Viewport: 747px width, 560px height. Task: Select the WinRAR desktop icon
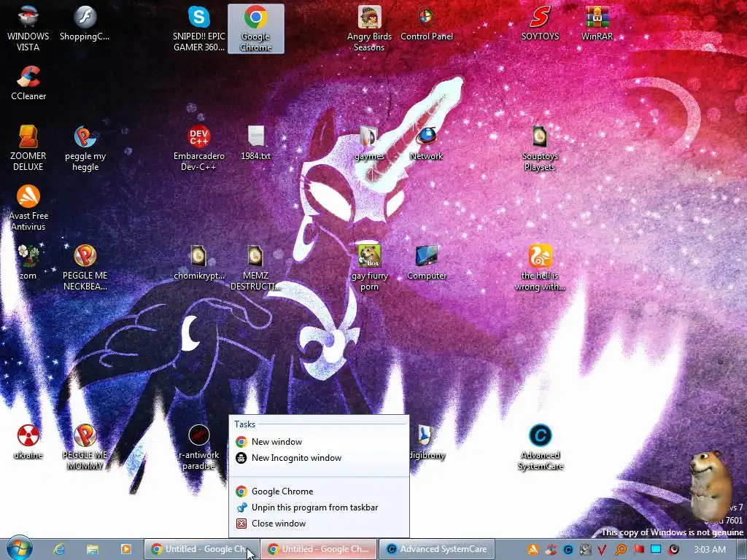point(597,24)
